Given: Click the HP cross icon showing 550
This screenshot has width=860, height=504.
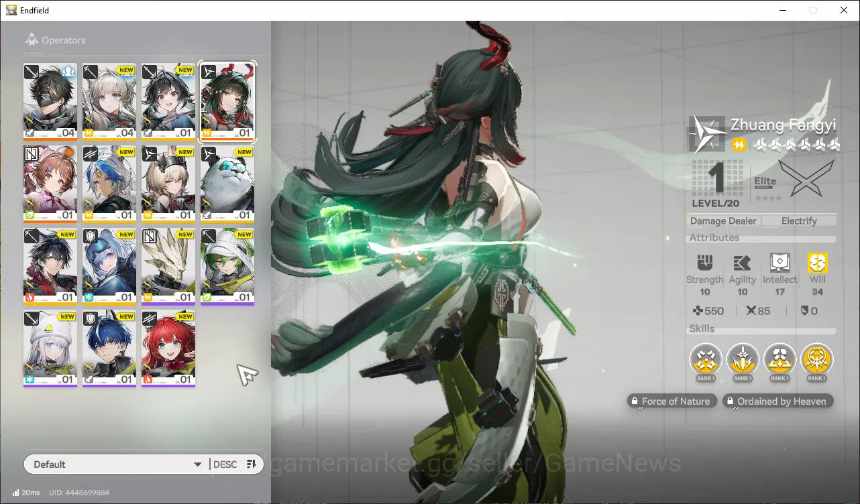Looking at the screenshot, I should (x=698, y=311).
